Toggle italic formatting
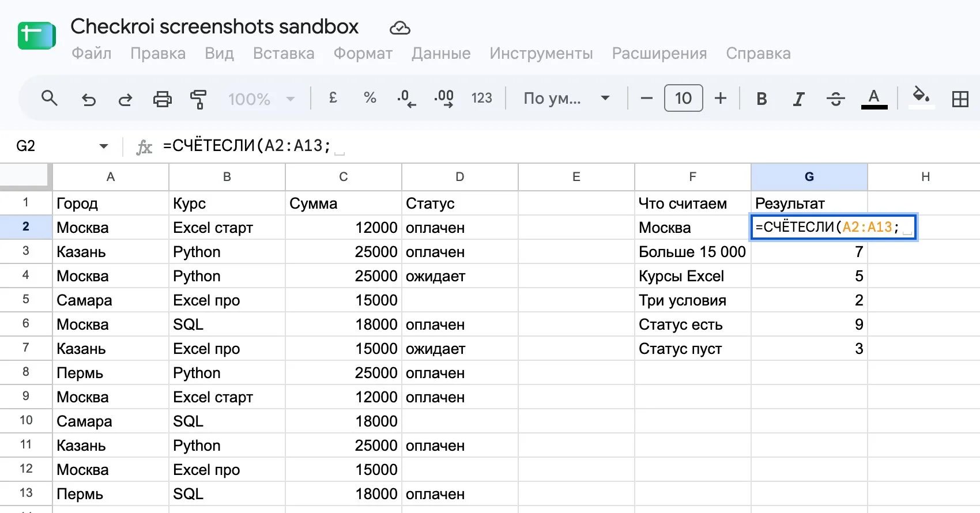Viewport: 980px width, 513px height. click(x=798, y=99)
